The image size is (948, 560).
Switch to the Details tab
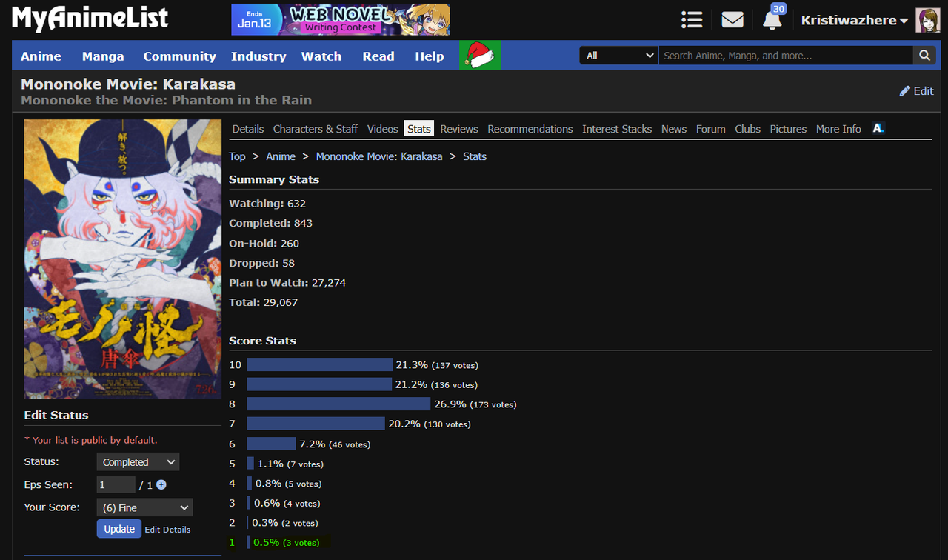(x=248, y=129)
